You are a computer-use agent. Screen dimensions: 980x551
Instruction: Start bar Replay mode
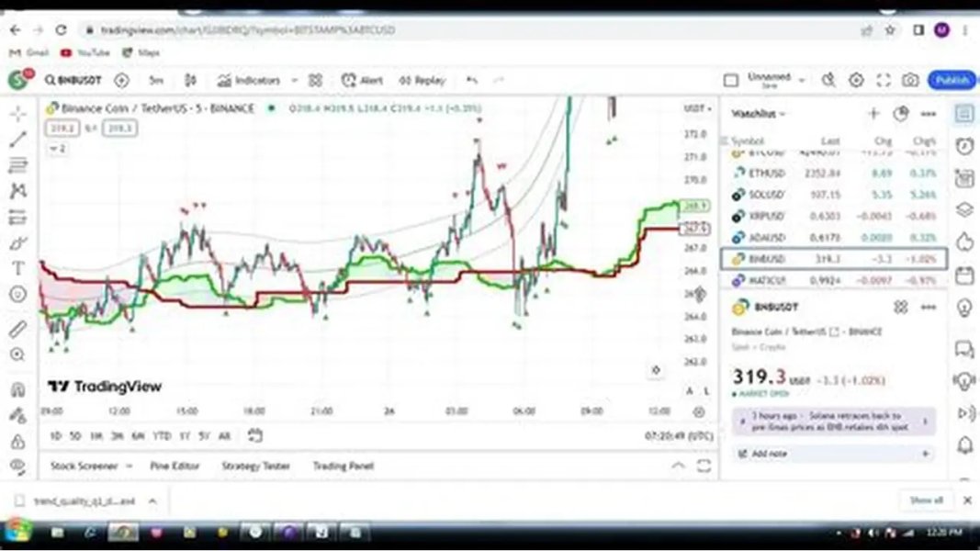[x=422, y=80]
